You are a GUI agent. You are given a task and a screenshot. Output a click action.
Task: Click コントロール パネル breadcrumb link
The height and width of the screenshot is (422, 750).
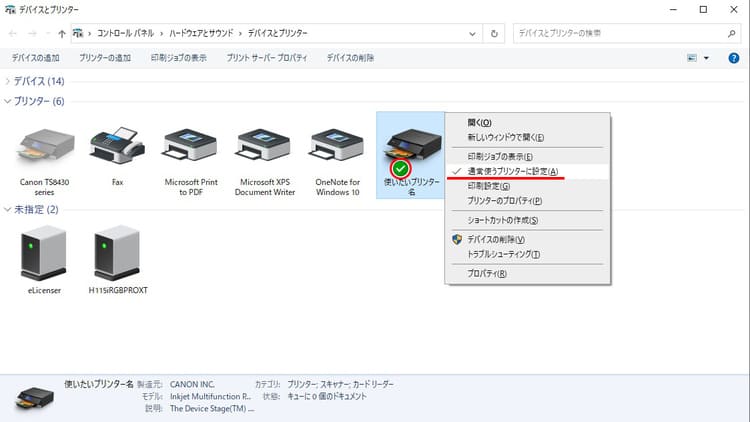(x=125, y=33)
